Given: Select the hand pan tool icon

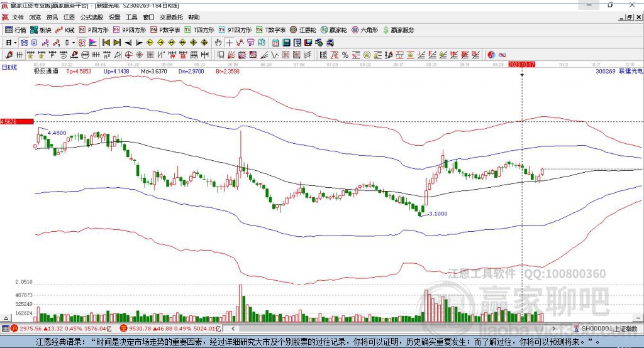Looking at the screenshot, I should click(x=218, y=43).
